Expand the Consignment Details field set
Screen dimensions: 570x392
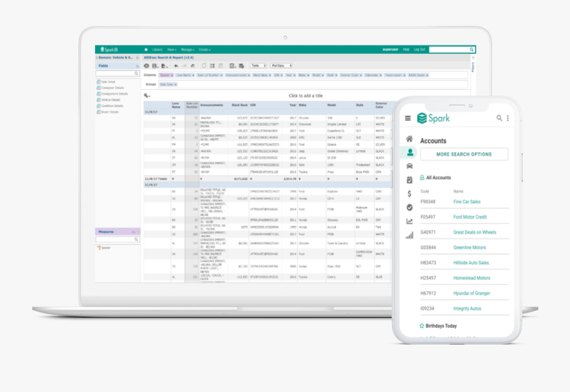(112, 94)
